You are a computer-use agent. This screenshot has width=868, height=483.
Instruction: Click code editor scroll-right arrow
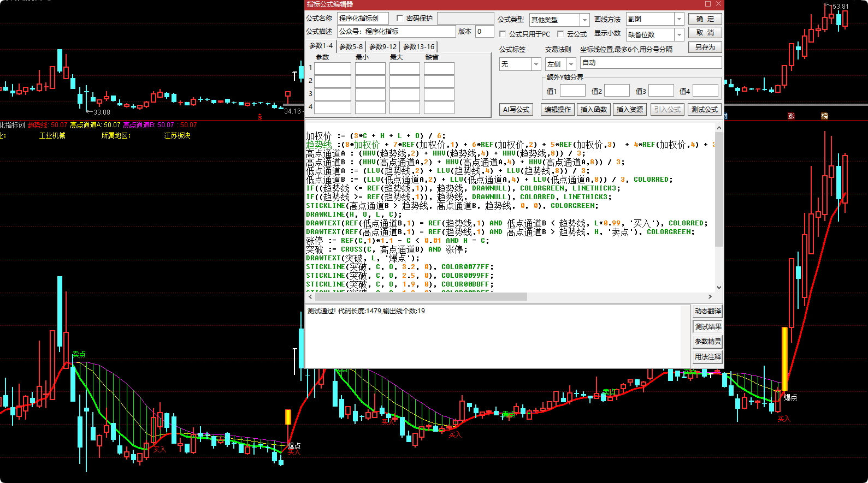[x=710, y=297]
